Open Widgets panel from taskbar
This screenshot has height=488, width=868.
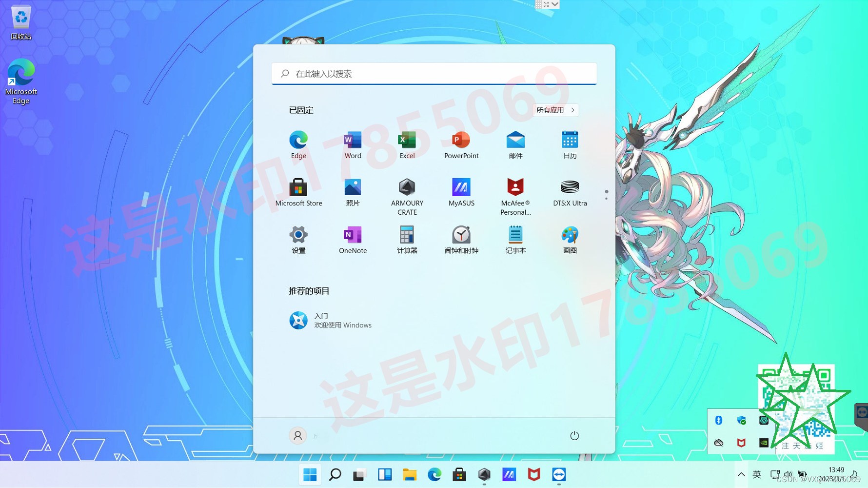pyautogui.click(x=385, y=474)
